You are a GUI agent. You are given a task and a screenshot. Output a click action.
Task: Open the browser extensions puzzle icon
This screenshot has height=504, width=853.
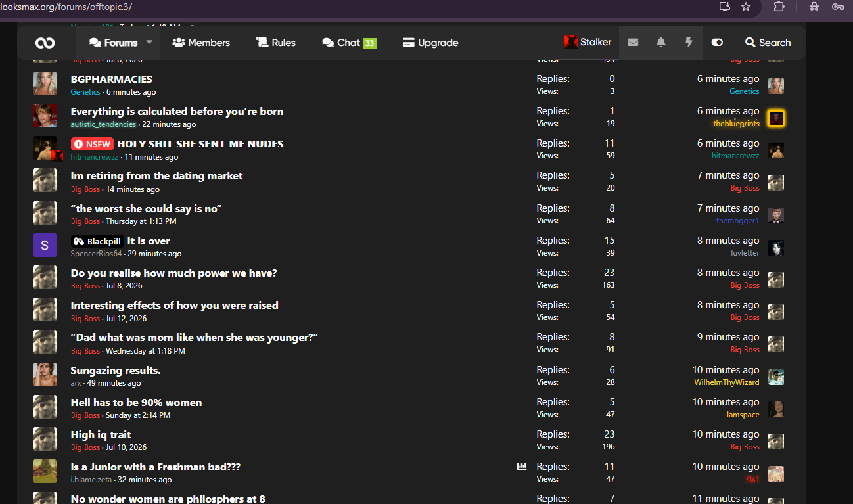pyautogui.click(x=779, y=7)
